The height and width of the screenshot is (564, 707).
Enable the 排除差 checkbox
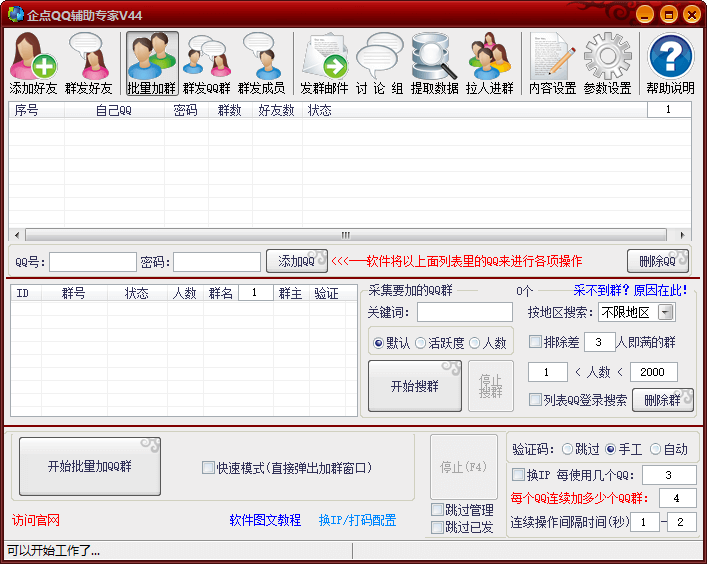coord(535,342)
